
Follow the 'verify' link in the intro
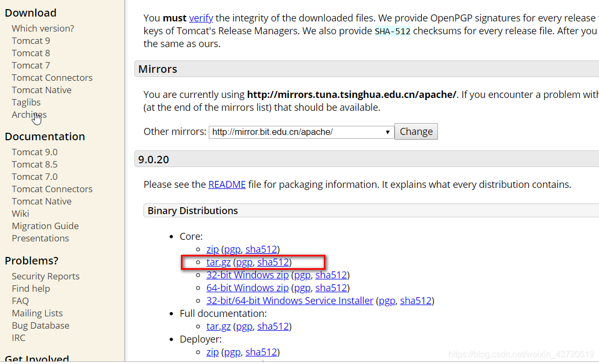click(x=201, y=18)
